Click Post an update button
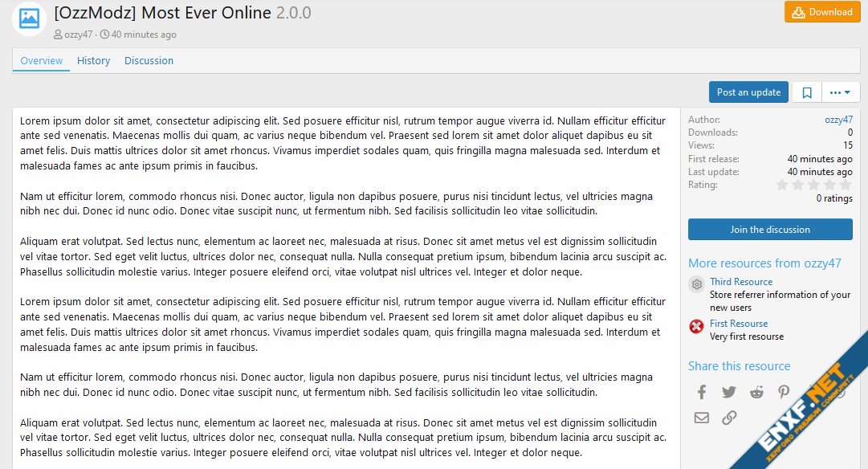 point(748,92)
